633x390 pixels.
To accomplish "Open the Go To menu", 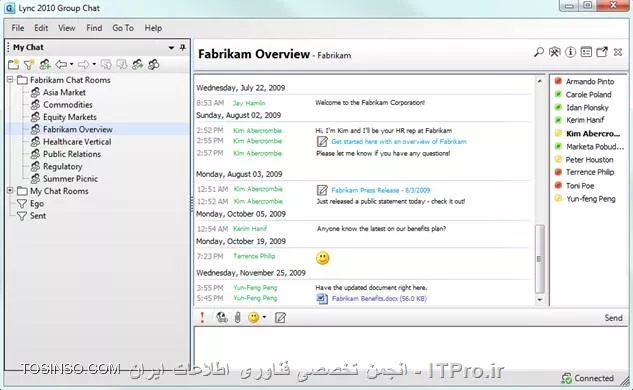I will click(123, 28).
